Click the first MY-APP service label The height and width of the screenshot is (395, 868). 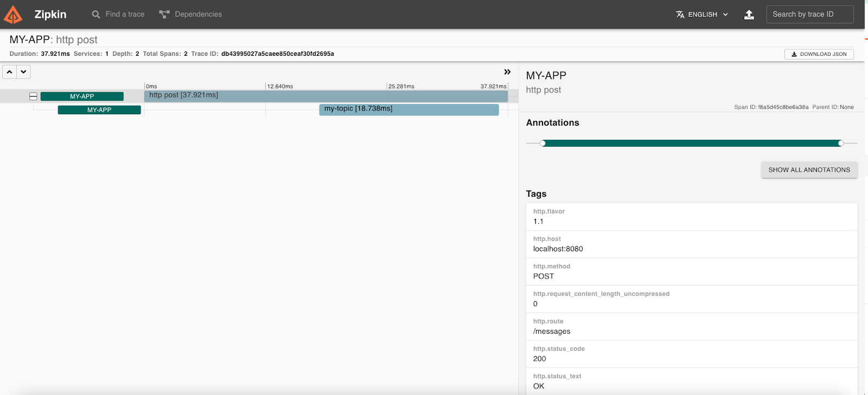click(82, 96)
